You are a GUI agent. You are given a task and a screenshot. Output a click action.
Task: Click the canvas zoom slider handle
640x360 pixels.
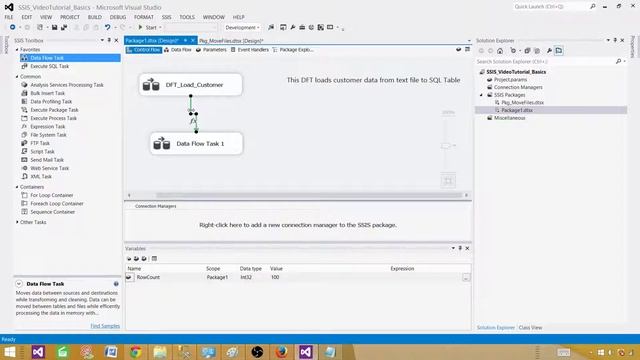446,146
